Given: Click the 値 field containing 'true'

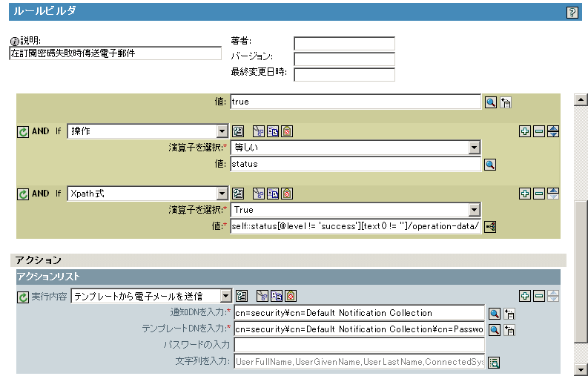Looking at the screenshot, I should pos(355,102).
